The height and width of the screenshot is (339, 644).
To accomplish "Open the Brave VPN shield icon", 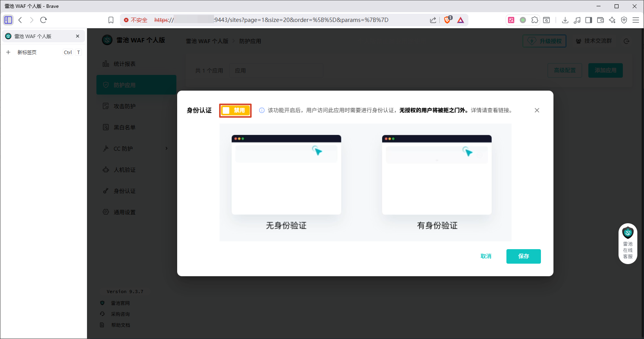I will coord(624,20).
